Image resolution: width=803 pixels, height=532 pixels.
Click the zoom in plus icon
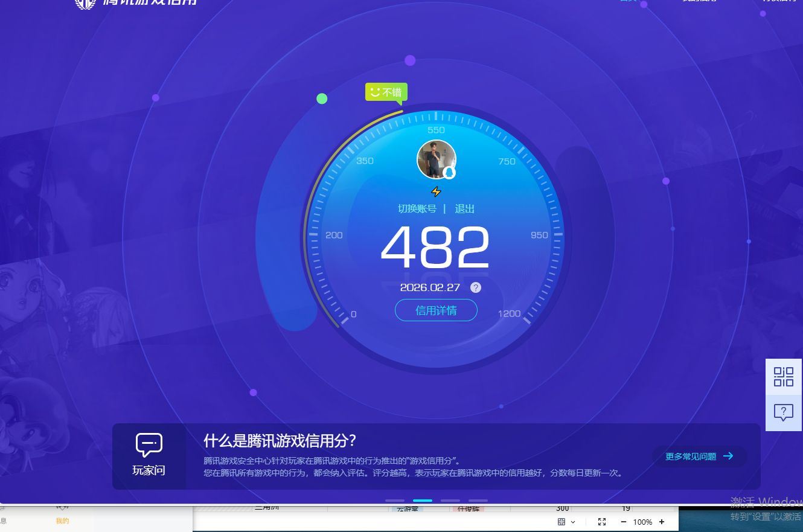click(x=662, y=522)
